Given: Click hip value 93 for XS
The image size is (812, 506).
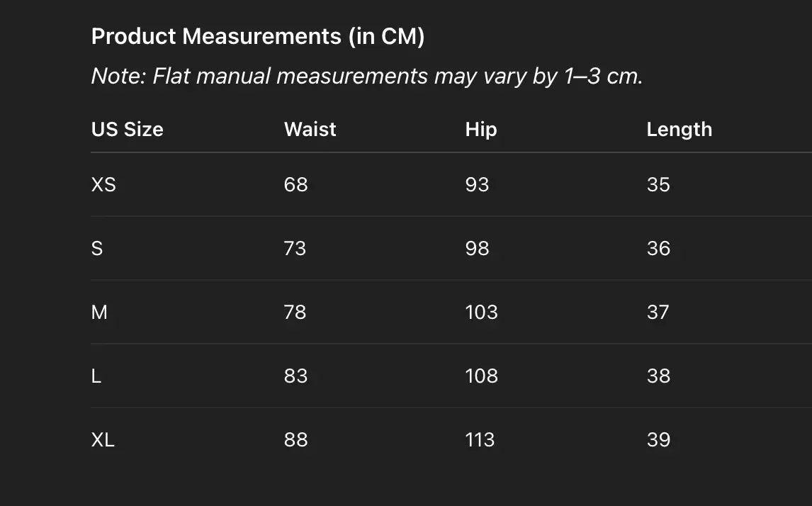Looking at the screenshot, I should coord(477,185).
